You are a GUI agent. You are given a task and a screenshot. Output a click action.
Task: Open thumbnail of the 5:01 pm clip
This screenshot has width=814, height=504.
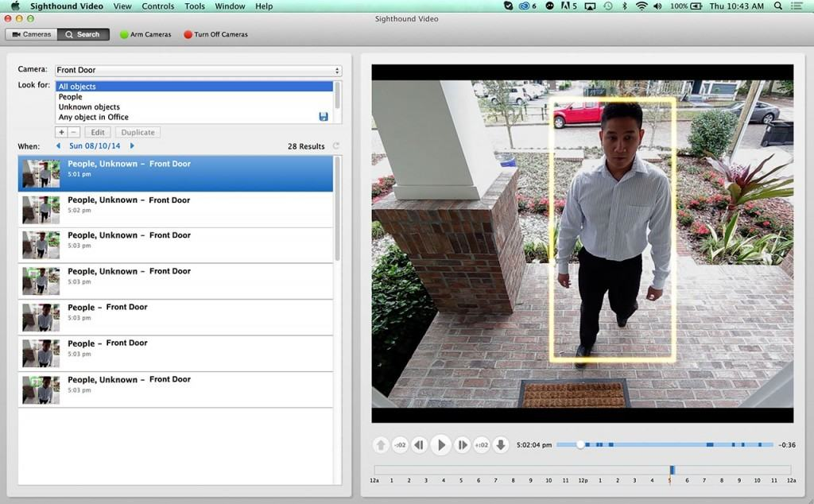(41, 174)
